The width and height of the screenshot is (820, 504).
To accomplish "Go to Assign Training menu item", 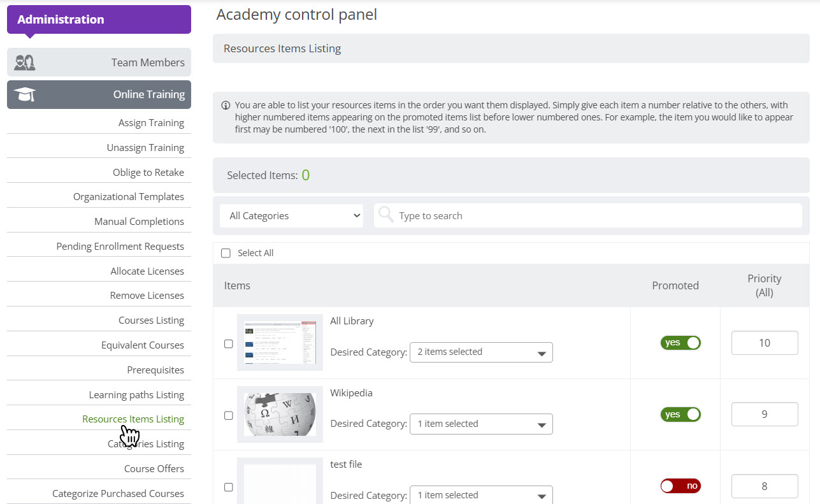I will click(x=151, y=123).
